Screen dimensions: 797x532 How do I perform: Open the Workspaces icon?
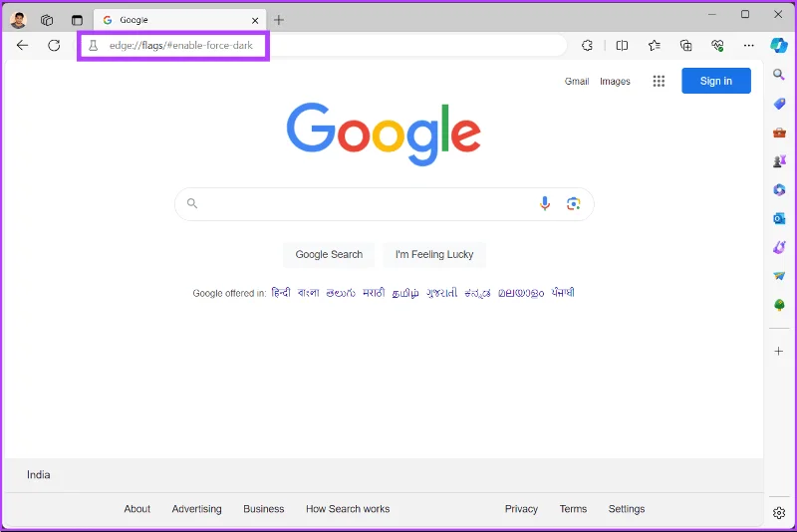click(x=47, y=20)
